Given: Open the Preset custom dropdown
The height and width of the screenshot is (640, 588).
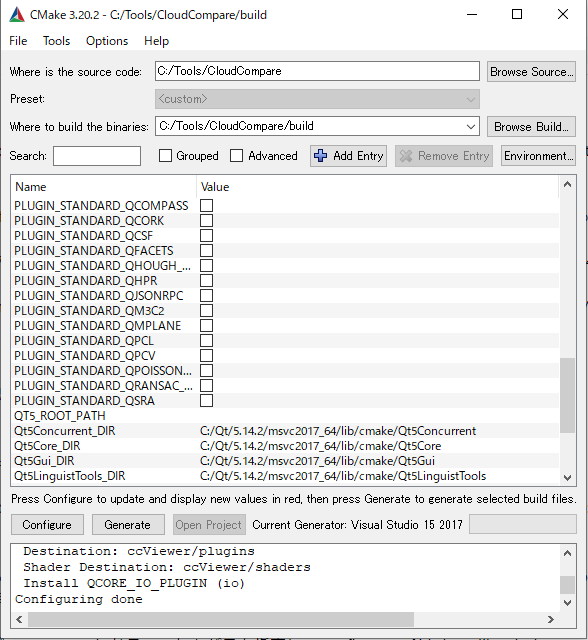Looking at the screenshot, I should coord(317,99).
